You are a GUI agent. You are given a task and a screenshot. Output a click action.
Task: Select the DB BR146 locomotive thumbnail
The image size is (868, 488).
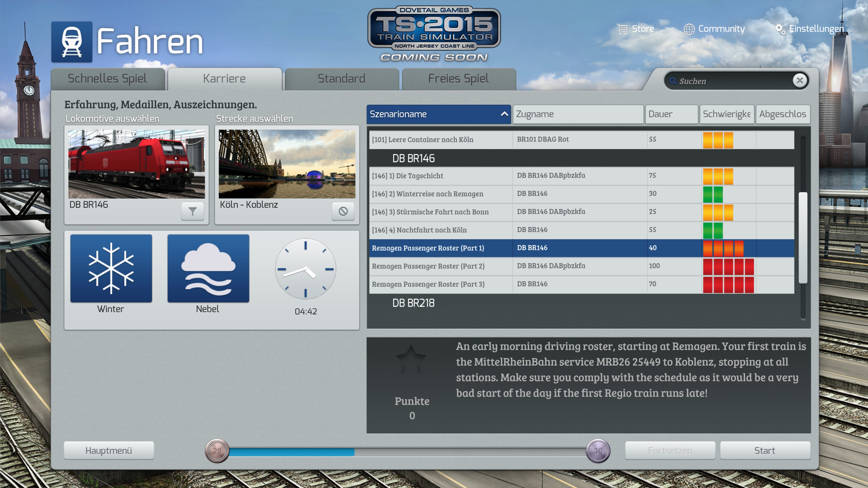[x=137, y=164]
